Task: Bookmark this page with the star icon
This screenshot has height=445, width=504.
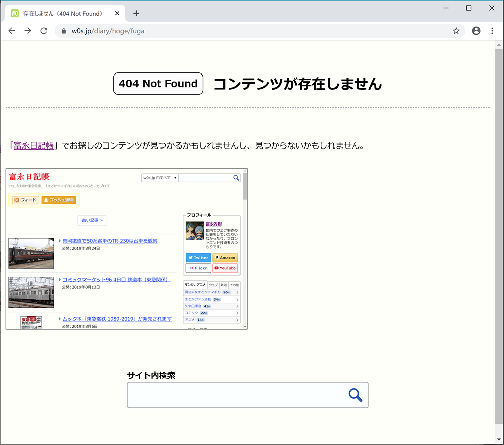Action: tap(456, 31)
